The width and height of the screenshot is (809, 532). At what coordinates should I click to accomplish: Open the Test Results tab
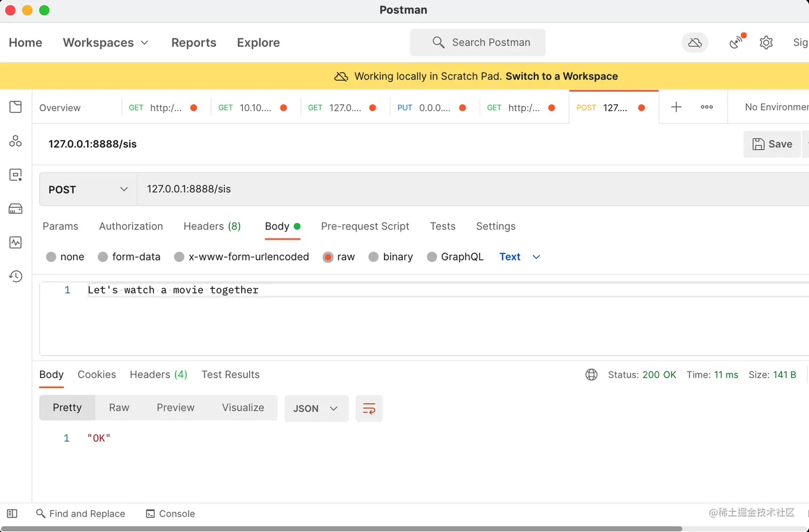pos(231,375)
